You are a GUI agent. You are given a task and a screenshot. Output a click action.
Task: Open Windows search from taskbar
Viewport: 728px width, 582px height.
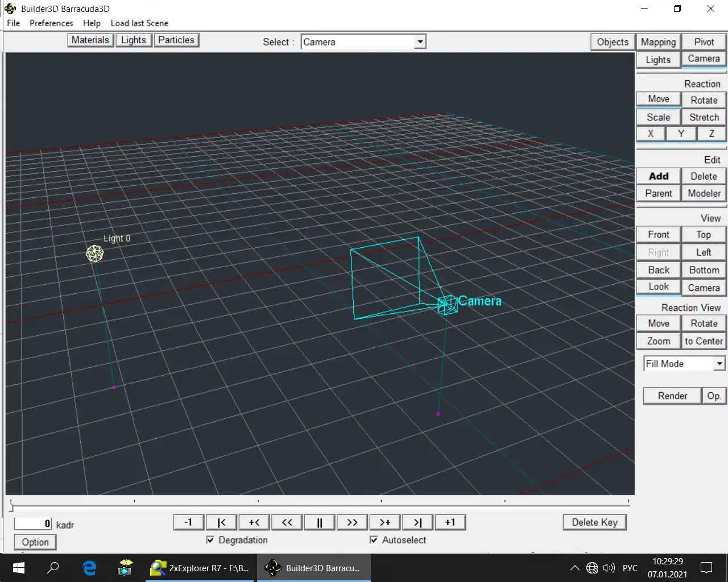point(53,568)
